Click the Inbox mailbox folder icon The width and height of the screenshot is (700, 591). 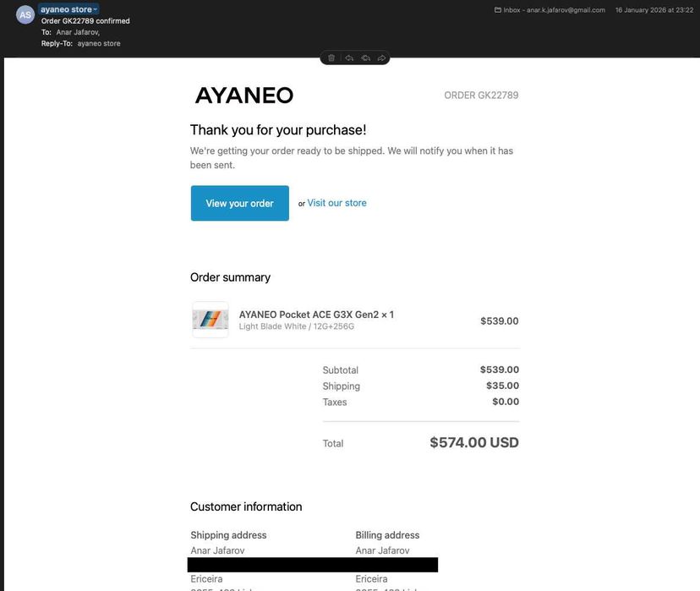498,10
